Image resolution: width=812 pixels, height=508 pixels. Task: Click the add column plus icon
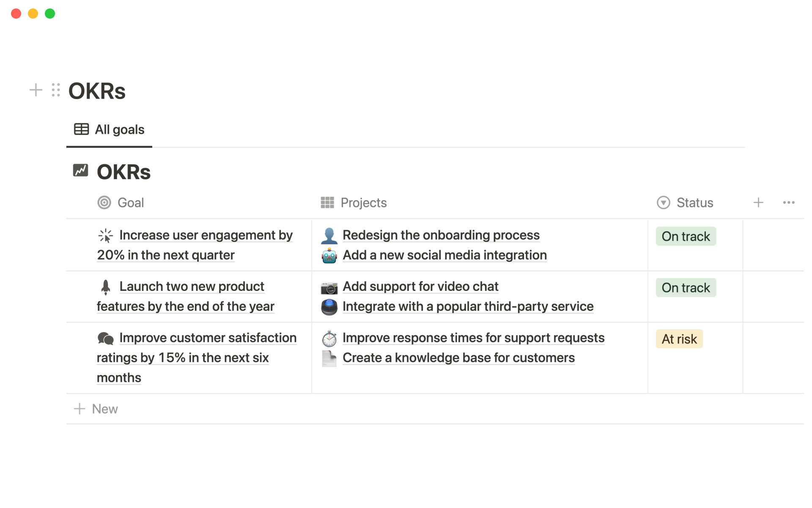coord(758,203)
